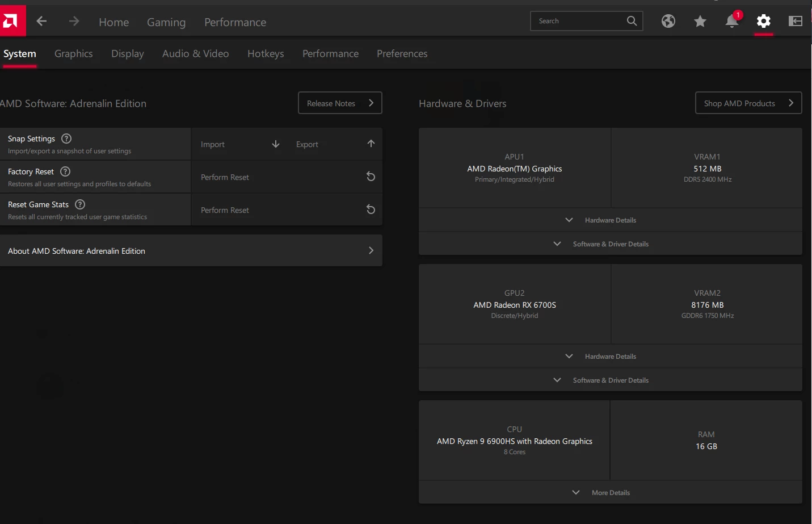Open notifications bell icon

[x=732, y=21]
